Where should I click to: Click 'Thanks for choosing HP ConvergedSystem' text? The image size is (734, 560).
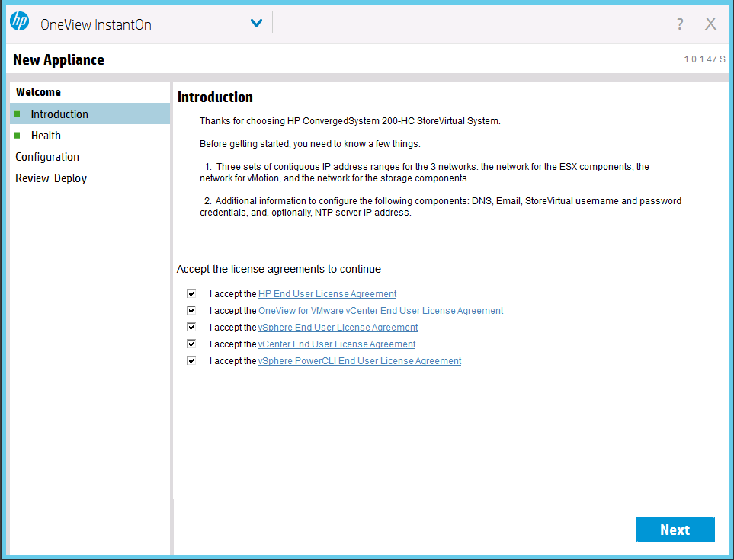(x=350, y=121)
